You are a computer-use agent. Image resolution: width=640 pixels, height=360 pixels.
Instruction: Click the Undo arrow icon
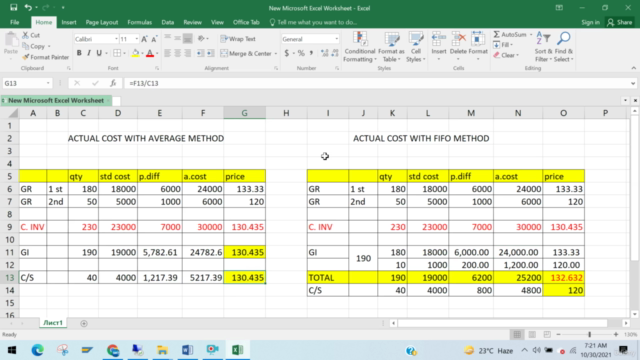pos(28,7)
